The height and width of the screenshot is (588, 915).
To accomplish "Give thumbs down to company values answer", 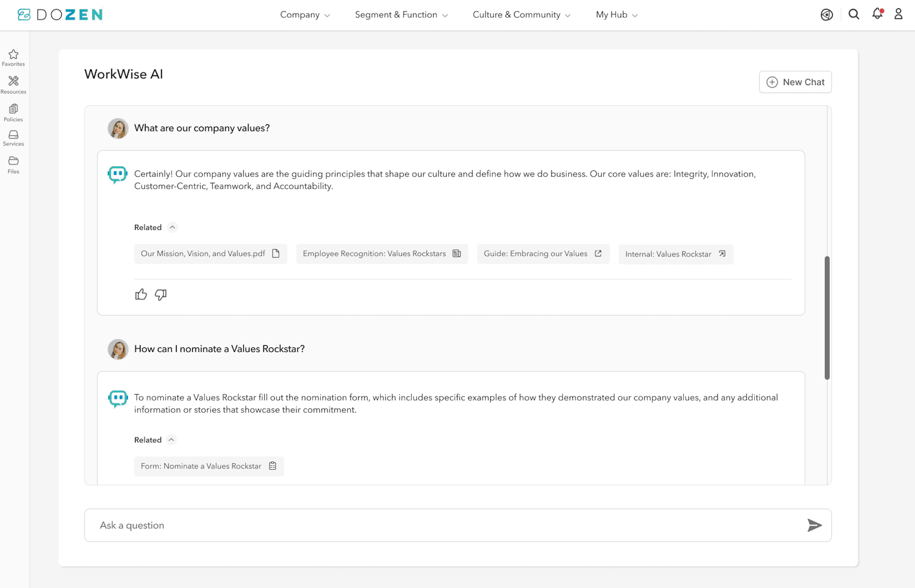I will coord(161,295).
